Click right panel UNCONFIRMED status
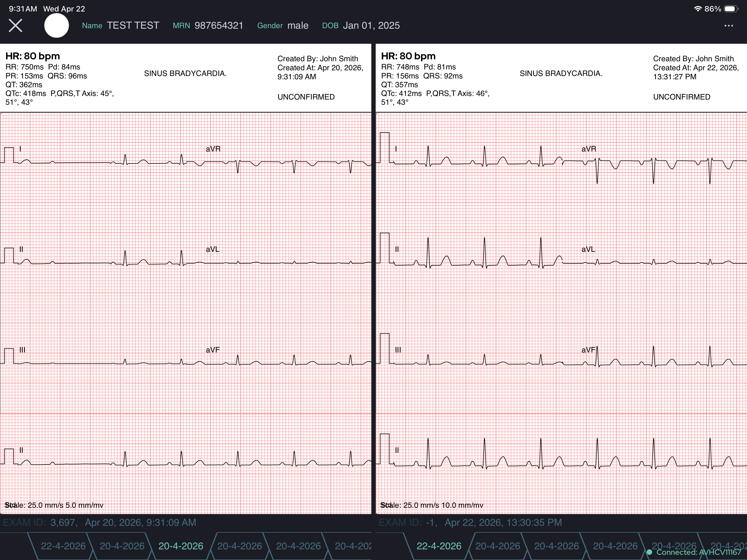 [x=681, y=97]
